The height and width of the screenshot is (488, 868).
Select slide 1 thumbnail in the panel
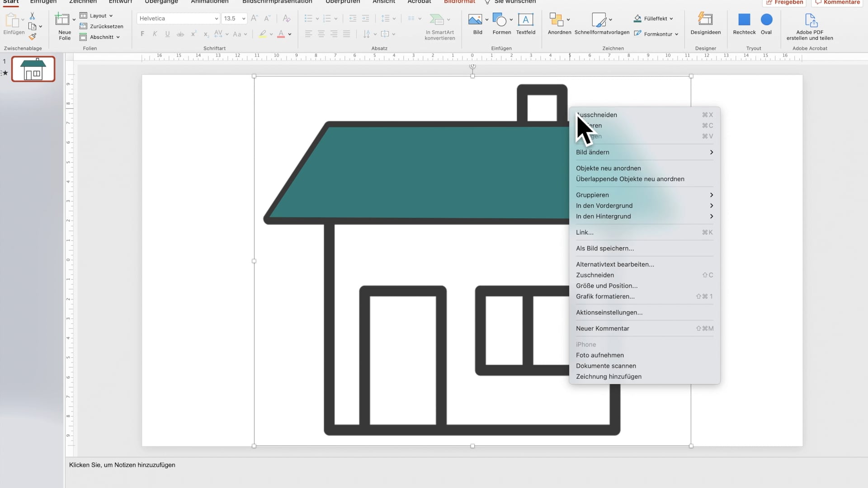coord(32,69)
